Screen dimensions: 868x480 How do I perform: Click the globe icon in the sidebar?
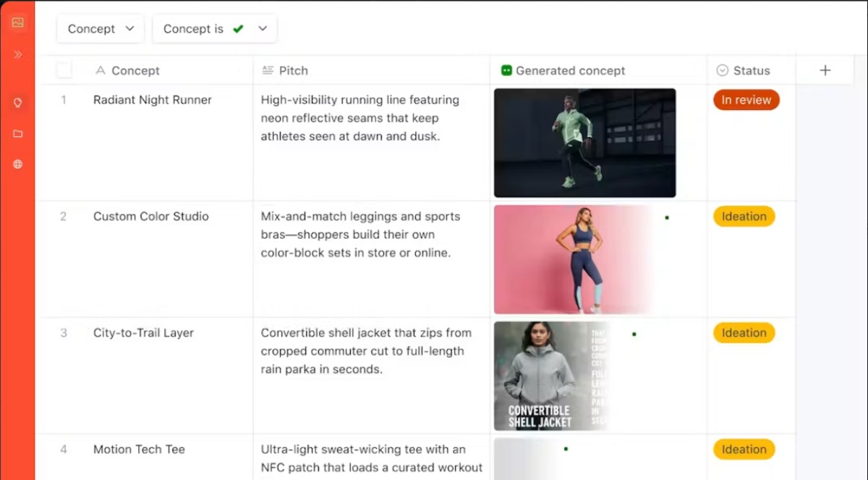(x=17, y=164)
